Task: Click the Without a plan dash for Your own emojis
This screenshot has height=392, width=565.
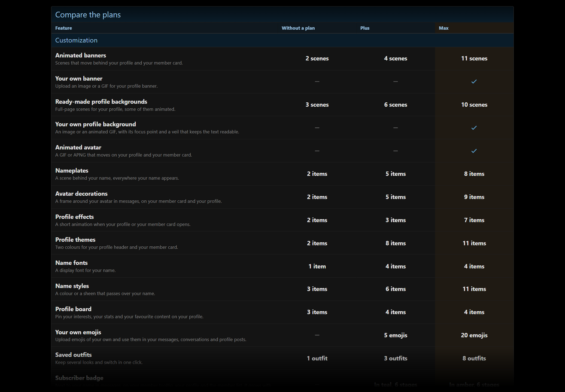Action: (x=317, y=335)
